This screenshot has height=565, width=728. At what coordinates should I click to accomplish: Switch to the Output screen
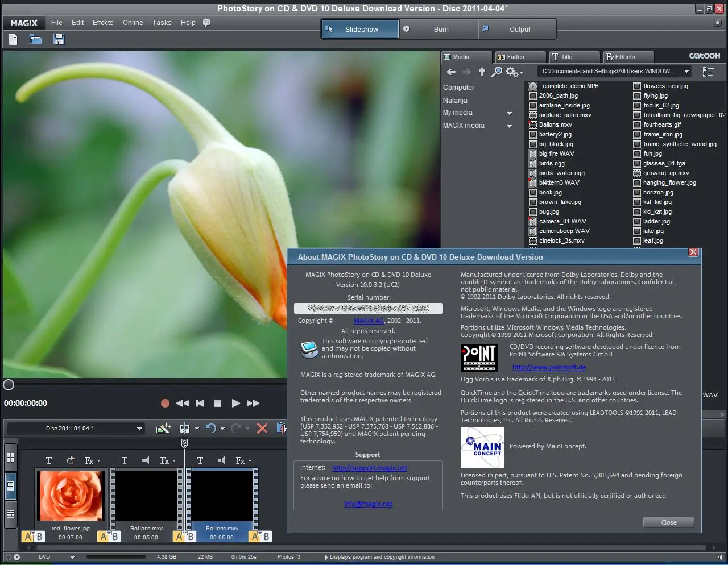[x=516, y=29]
